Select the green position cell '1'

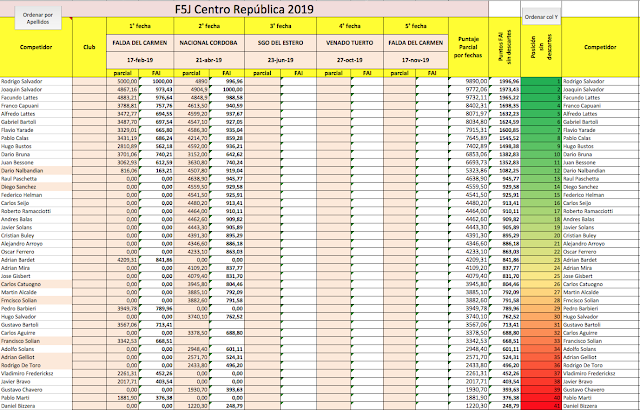click(541, 81)
